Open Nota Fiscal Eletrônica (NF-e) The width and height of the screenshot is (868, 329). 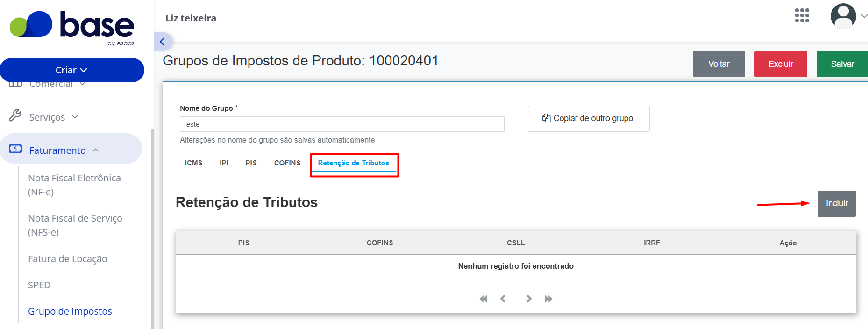[74, 185]
